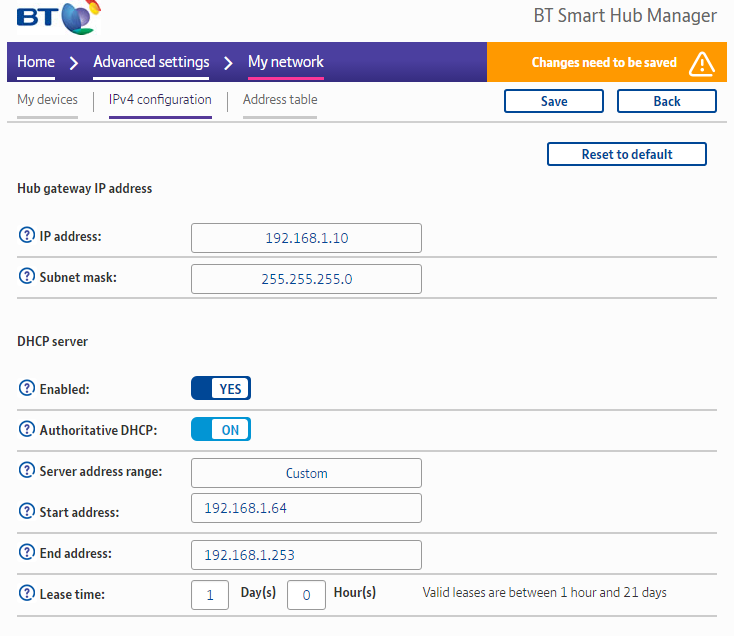The image size is (734, 636).
Task: Show help for End address
Action: tap(27, 553)
